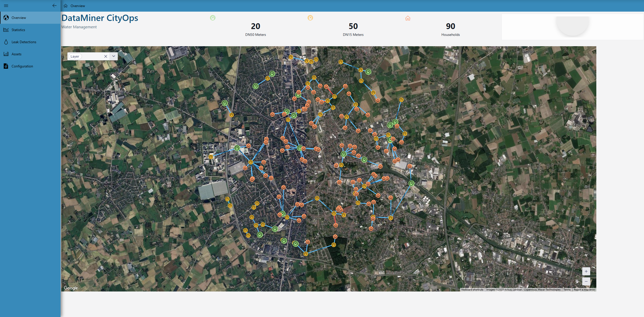Open Keyboard shortcuts link on map
The height and width of the screenshot is (317, 644).
[472, 290]
